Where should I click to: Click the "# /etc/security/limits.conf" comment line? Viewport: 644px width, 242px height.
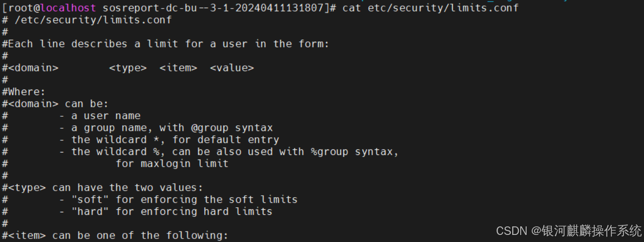tap(87, 20)
